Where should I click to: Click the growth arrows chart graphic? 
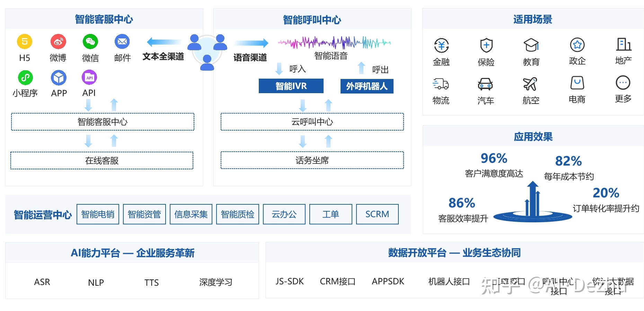pos(533,202)
